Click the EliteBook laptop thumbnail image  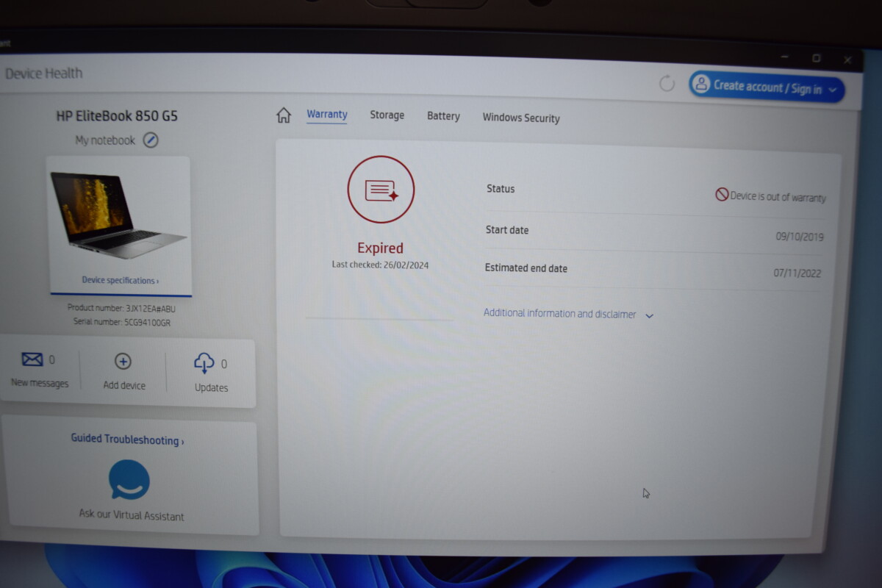(x=118, y=215)
